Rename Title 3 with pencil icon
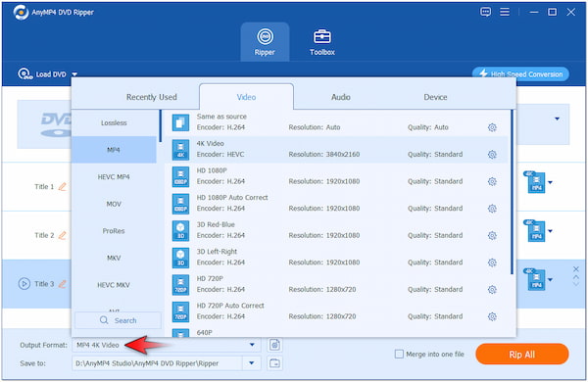 [63, 284]
